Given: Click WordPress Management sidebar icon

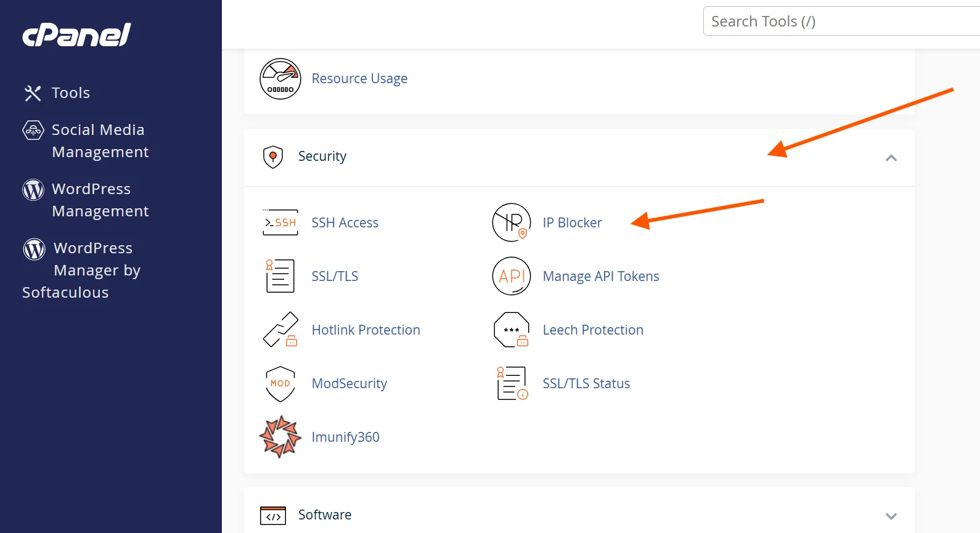Looking at the screenshot, I should pos(33,189).
